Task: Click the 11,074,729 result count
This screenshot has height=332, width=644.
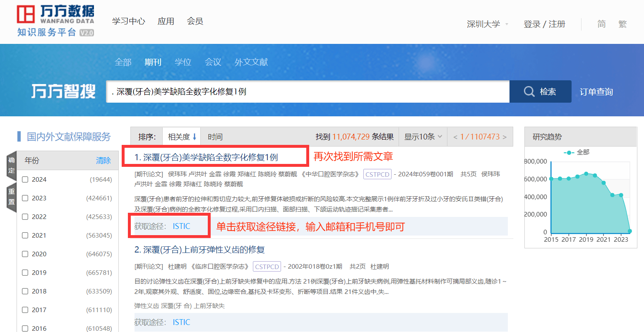Action: (351, 137)
